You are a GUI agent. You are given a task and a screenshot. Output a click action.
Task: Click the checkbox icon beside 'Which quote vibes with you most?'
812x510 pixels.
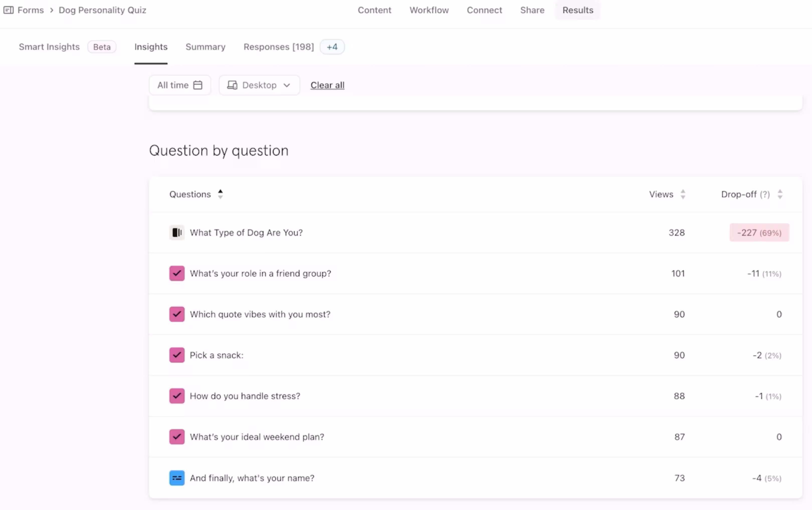click(177, 314)
